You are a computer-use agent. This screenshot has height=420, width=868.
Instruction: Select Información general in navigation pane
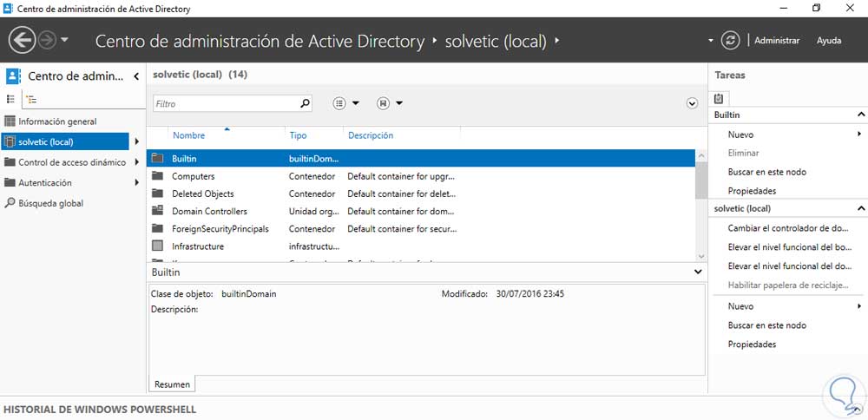(57, 121)
